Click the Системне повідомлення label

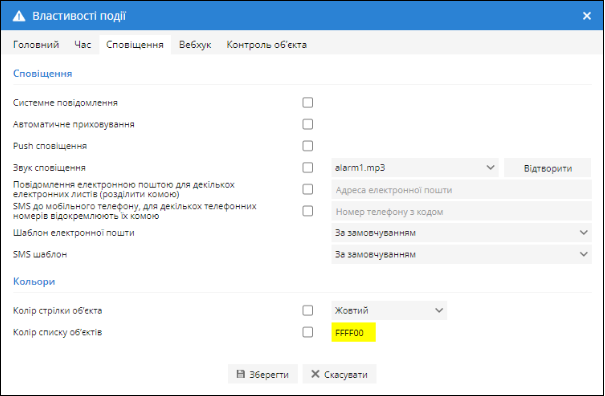(65, 103)
